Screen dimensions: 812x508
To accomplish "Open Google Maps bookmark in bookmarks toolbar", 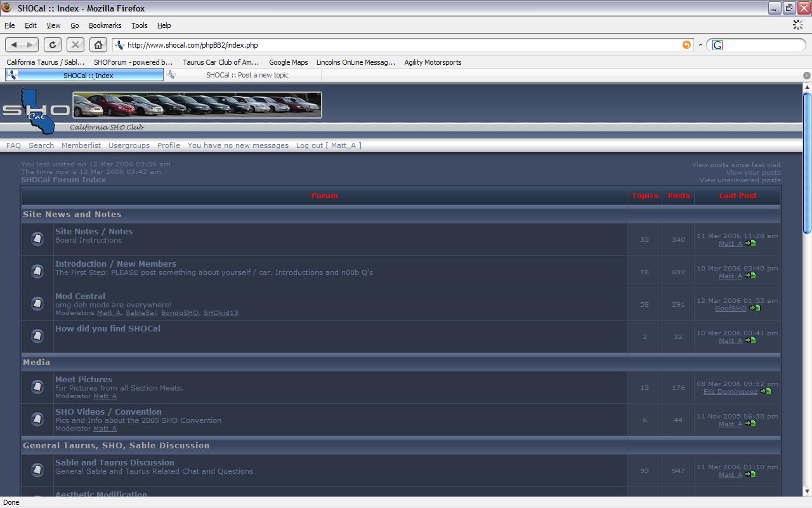I will pyautogui.click(x=288, y=62).
